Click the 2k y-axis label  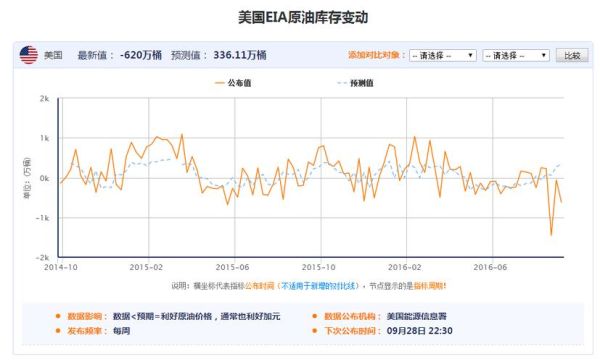tap(44, 99)
